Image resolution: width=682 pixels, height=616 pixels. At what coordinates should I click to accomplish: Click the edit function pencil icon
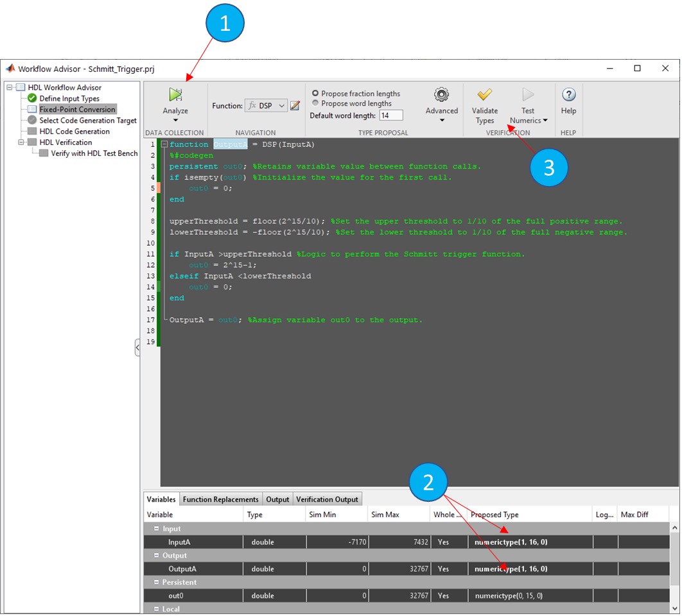[295, 106]
